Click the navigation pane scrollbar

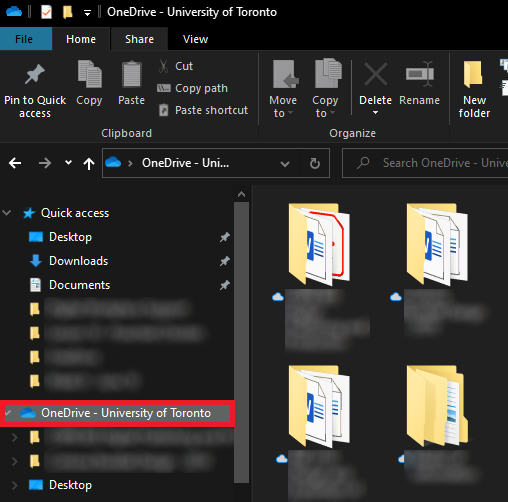pyautogui.click(x=241, y=343)
